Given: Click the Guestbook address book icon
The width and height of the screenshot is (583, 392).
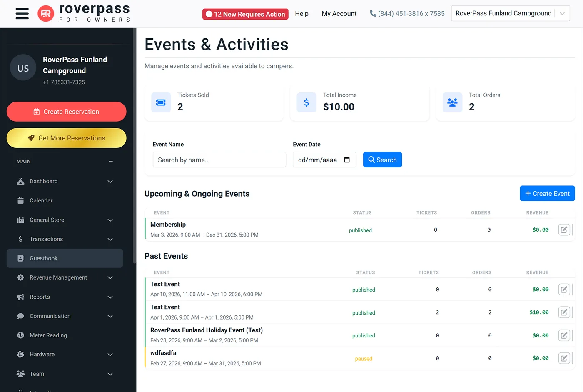Looking at the screenshot, I should click(20, 258).
